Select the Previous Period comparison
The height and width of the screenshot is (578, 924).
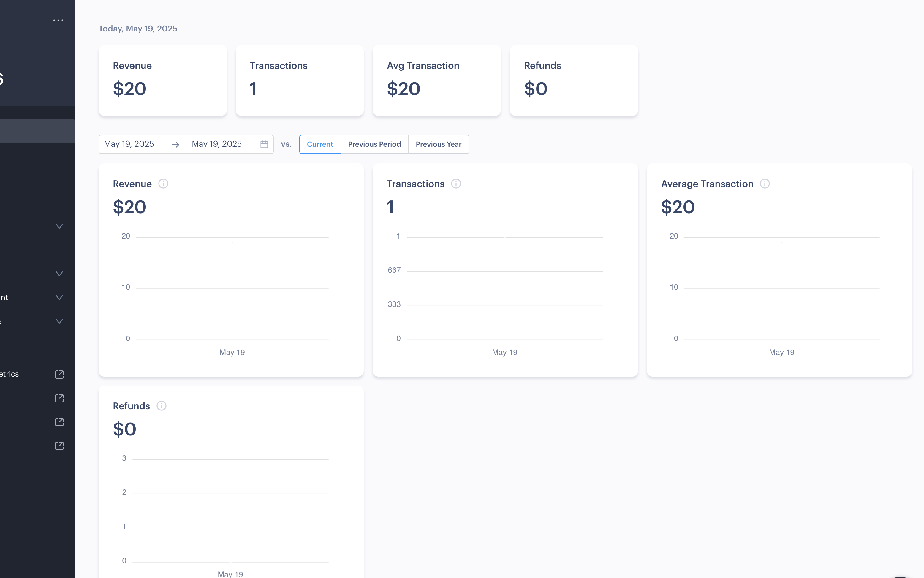(x=374, y=144)
